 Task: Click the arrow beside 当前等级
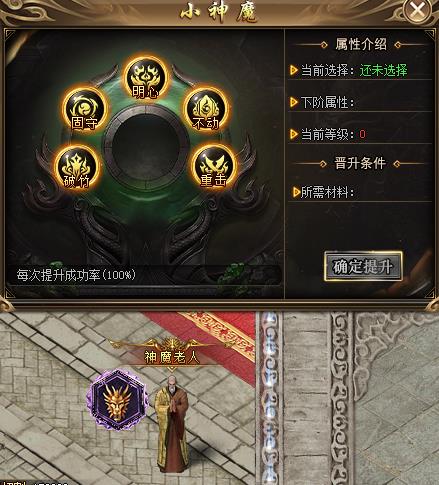click(x=293, y=134)
